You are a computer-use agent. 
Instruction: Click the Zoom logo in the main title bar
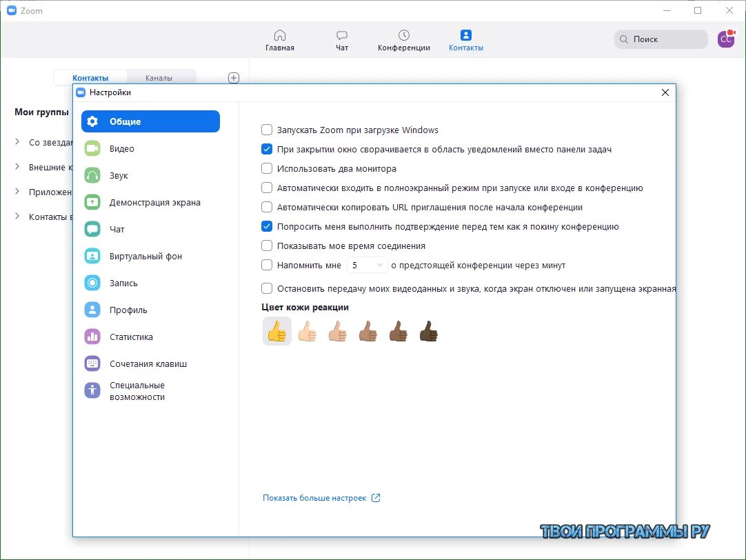pos(12,10)
